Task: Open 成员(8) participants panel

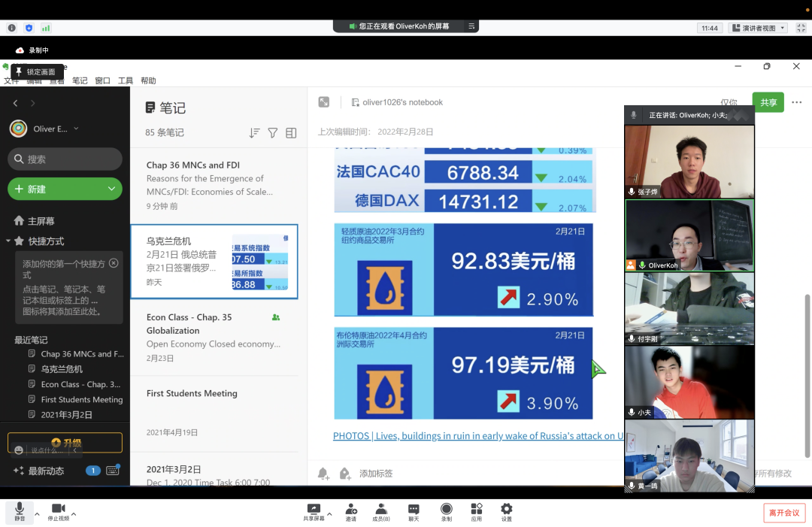Action: click(381, 512)
